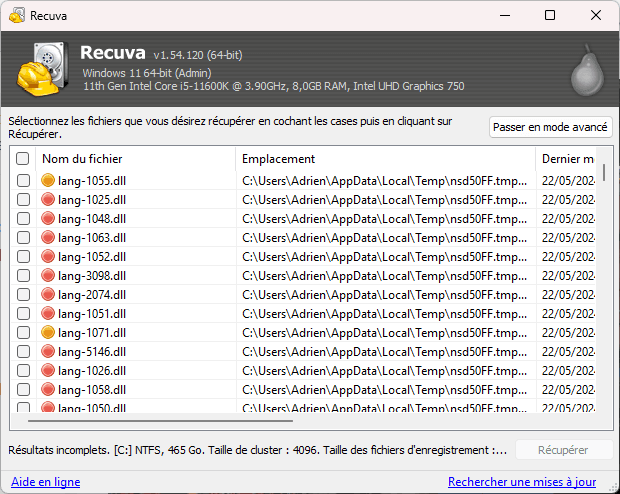Click the red status dot of lang-1052.dll
The height and width of the screenshot is (494, 620).
[48, 256]
